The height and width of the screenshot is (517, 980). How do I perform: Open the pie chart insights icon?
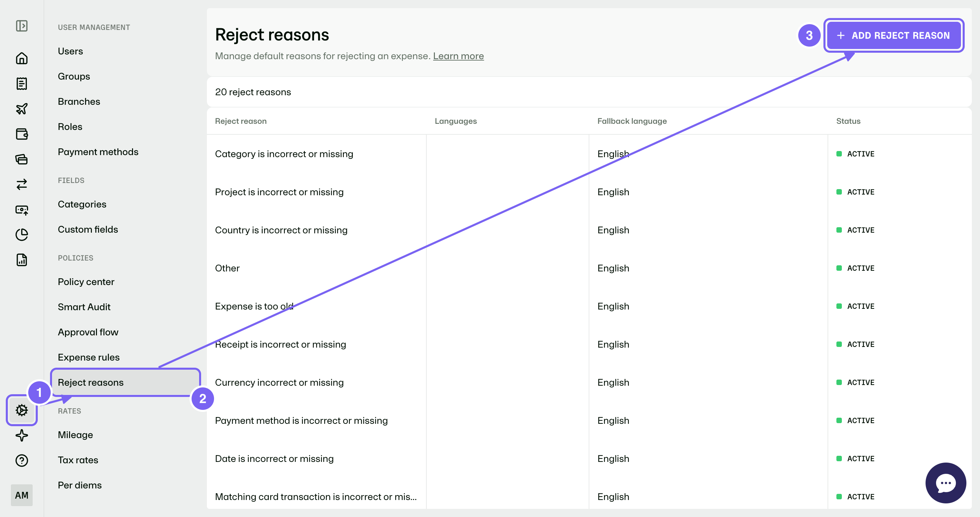(x=22, y=235)
